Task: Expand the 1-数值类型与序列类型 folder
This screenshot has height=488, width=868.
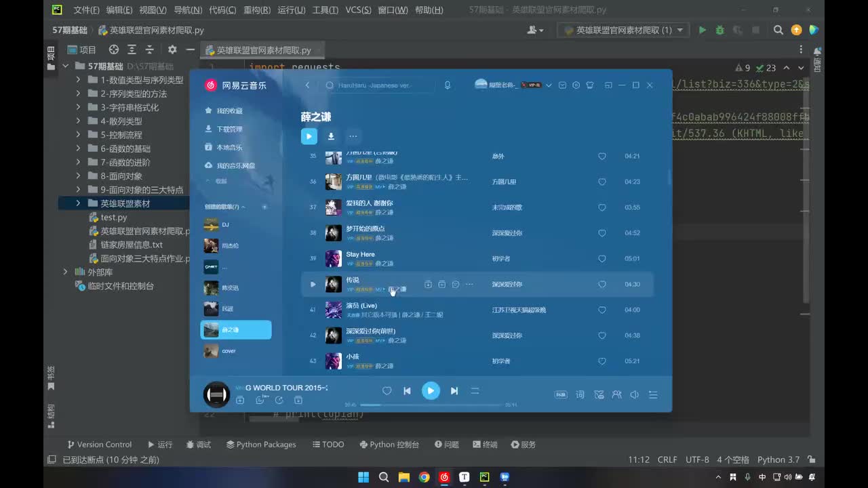Action: 79,80
